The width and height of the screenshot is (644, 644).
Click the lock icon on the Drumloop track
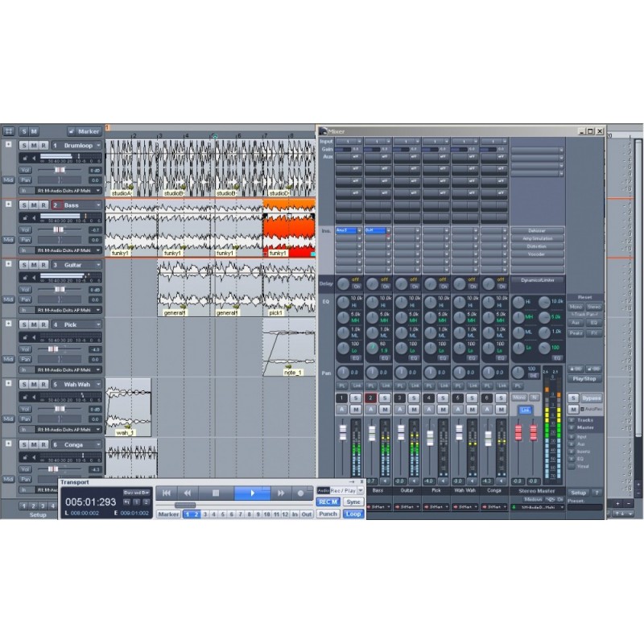(x=25, y=157)
